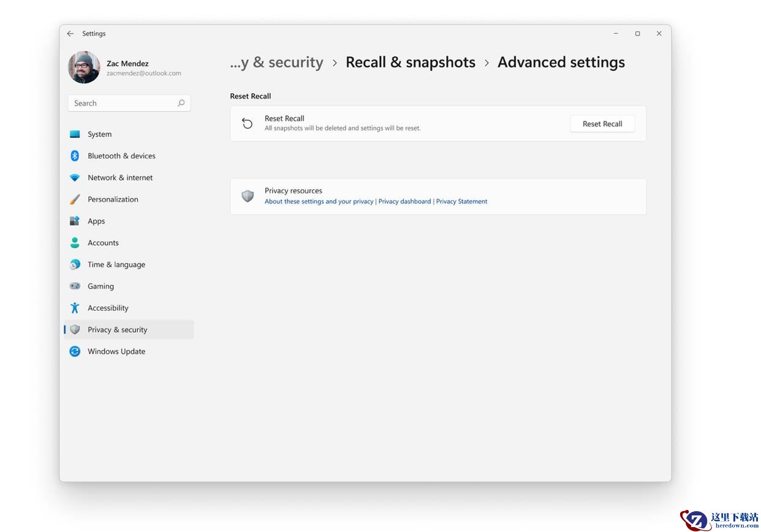Click the Reset Recall button
761x532 pixels.
[602, 124]
